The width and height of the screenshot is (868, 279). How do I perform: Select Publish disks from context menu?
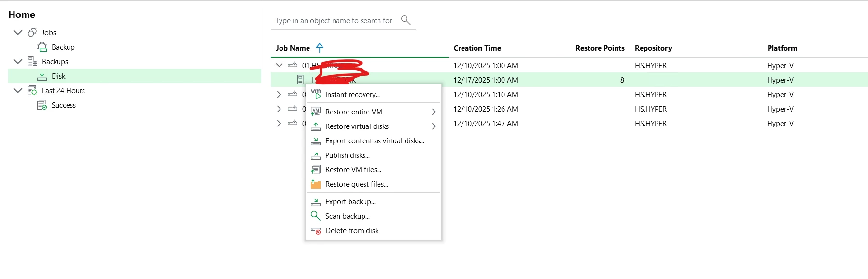tap(347, 155)
